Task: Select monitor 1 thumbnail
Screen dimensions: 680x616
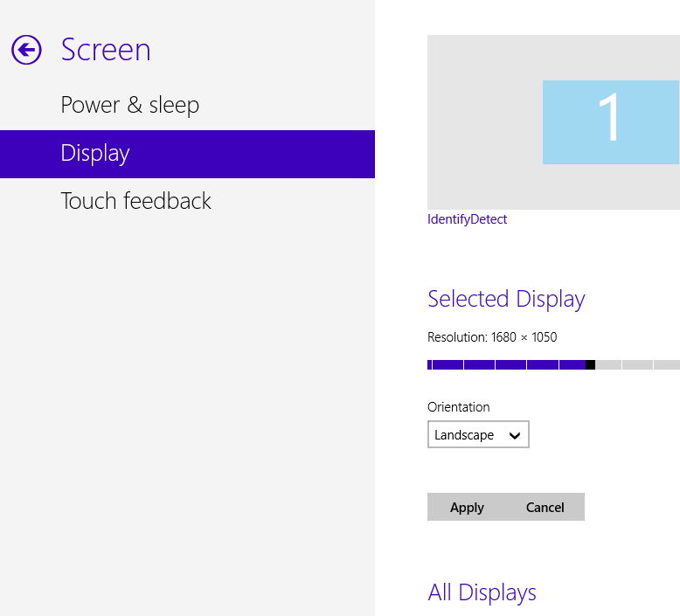Action: click(x=611, y=122)
